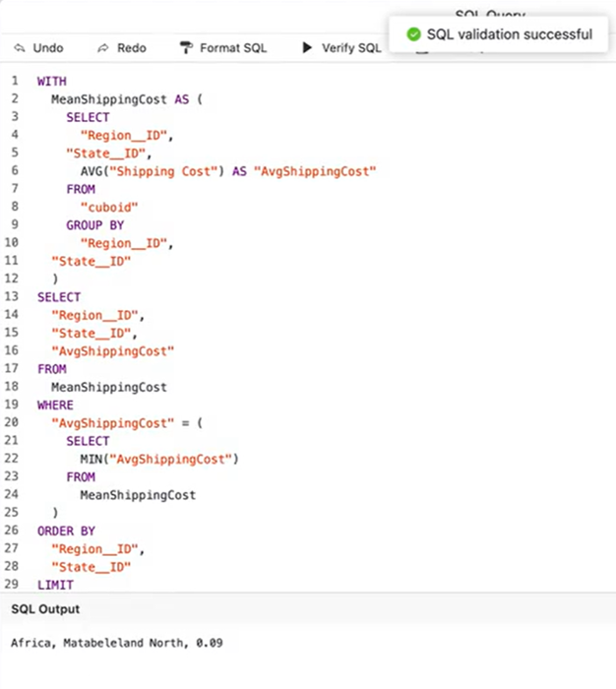Screen dimensions: 616x689
Task: Click the Undo arrow icon
Action: (x=19, y=47)
